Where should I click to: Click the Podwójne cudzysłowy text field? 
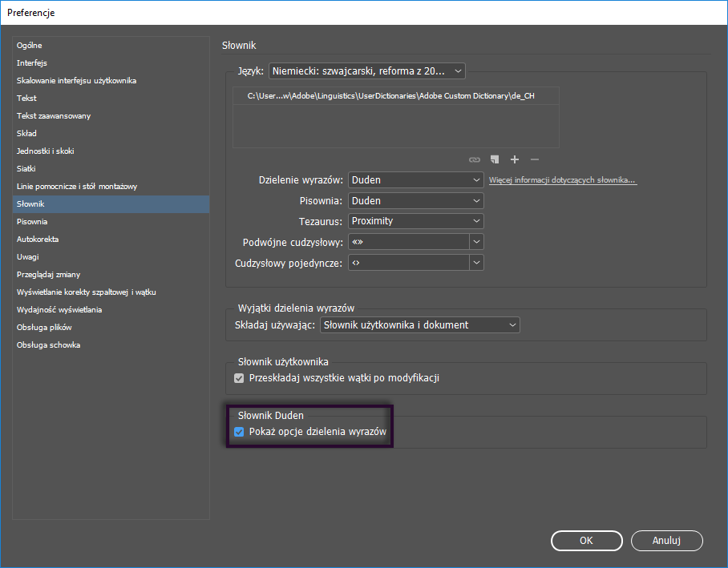coord(409,242)
